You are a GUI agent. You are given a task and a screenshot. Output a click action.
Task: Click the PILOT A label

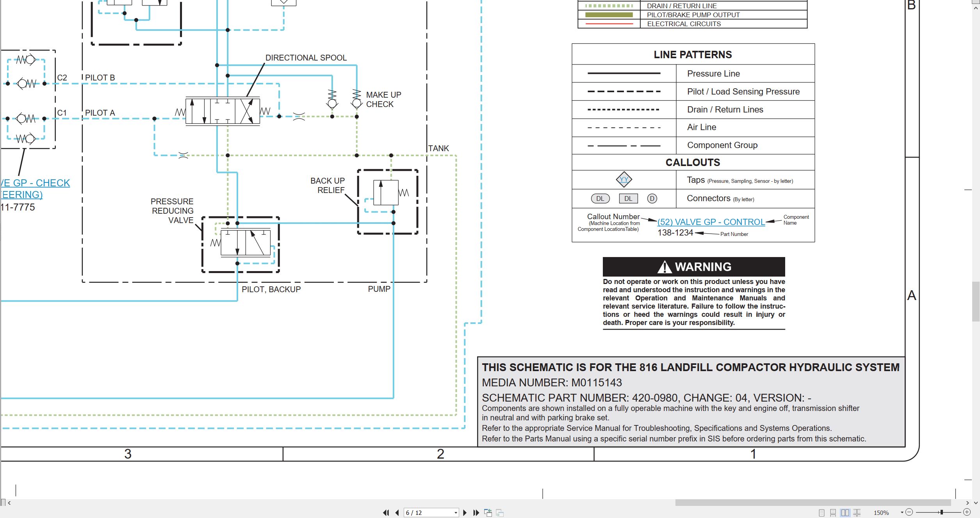point(100,113)
